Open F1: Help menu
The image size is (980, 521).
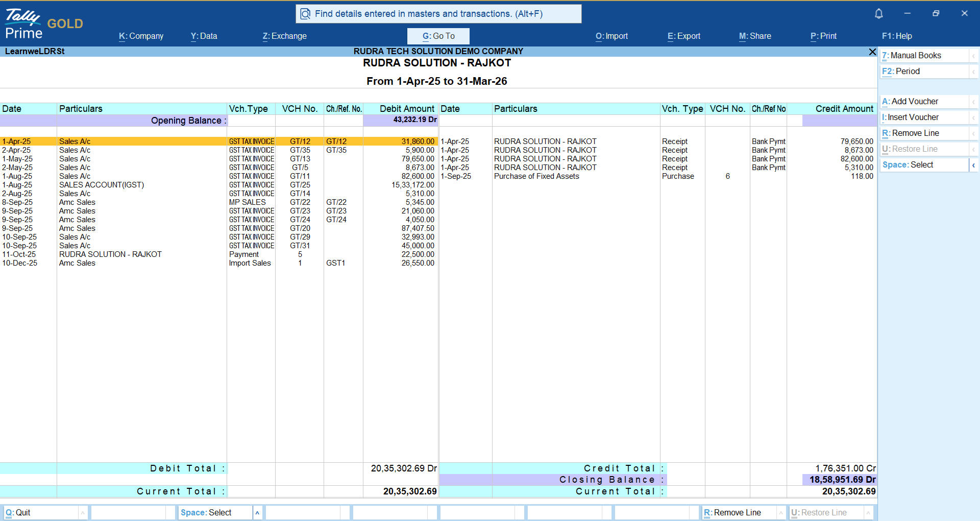click(x=897, y=36)
